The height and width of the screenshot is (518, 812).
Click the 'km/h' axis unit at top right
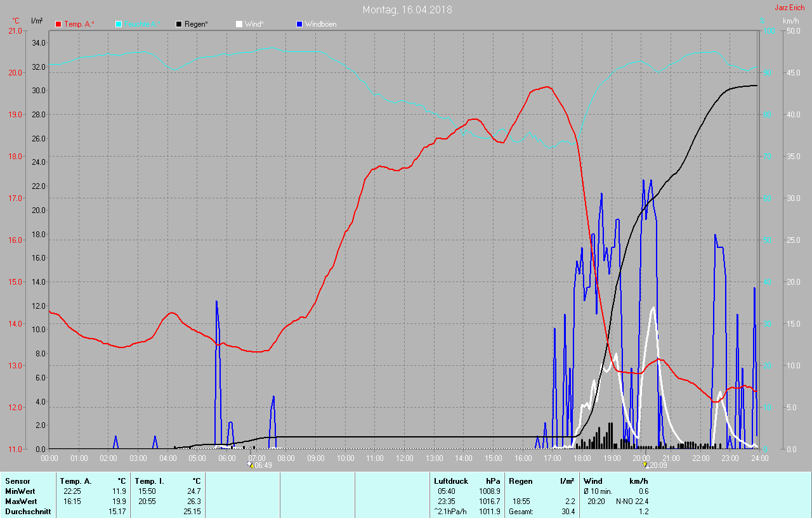[790, 21]
